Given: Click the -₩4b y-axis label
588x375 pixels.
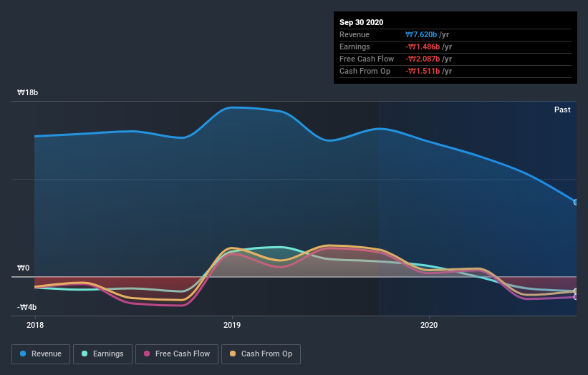Looking at the screenshot, I should 26,307.
